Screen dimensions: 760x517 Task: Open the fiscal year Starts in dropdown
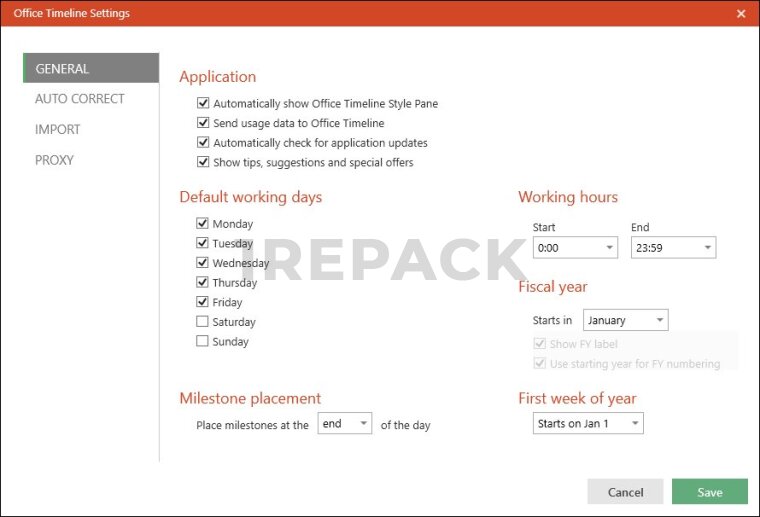click(626, 320)
